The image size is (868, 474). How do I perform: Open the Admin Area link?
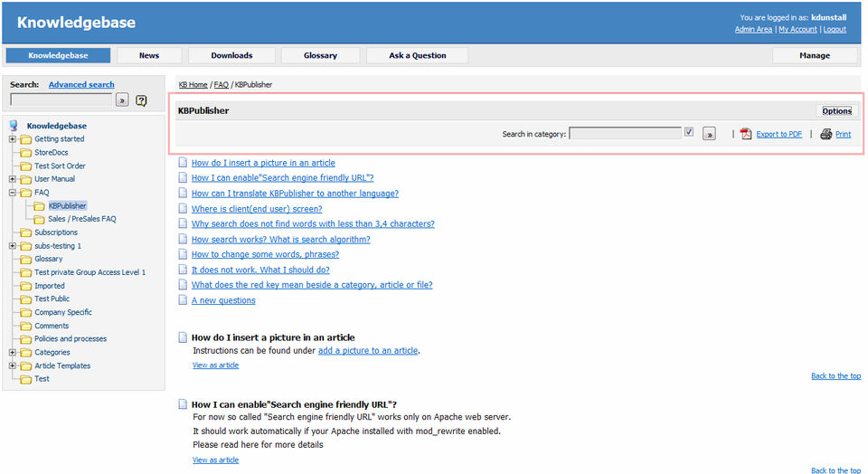753,29
